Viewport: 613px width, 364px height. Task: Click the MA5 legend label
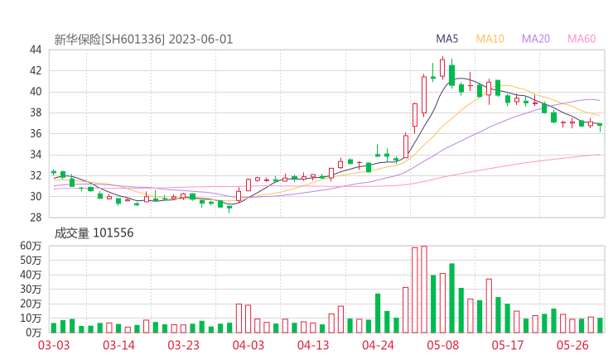(446, 39)
